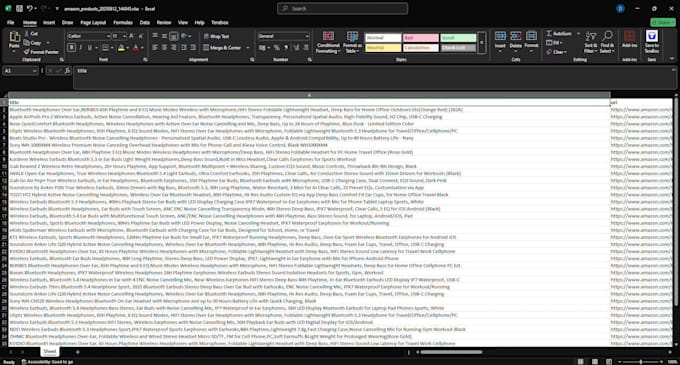Viewport: 680px width, 365px height.
Task: Click the Increase Indent icon
Action: (193, 48)
